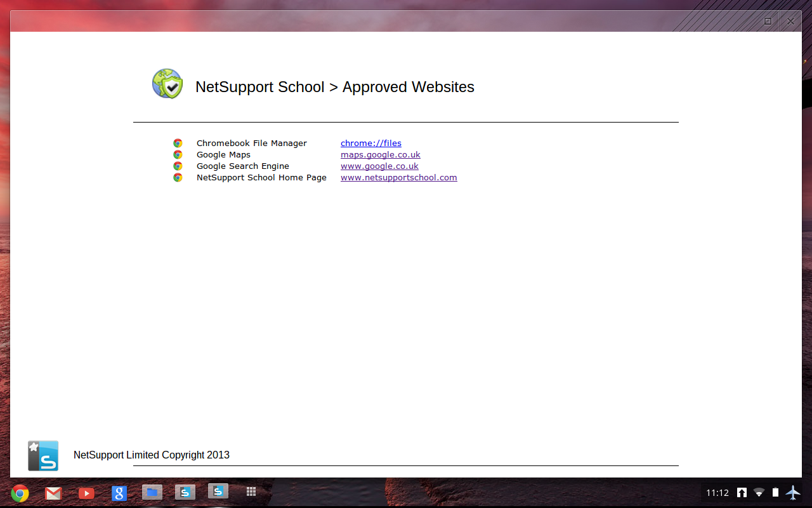Image resolution: width=812 pixels, height=508 pixels.
Task: Open Gmail from the shelf
Action: click(53, 493)
